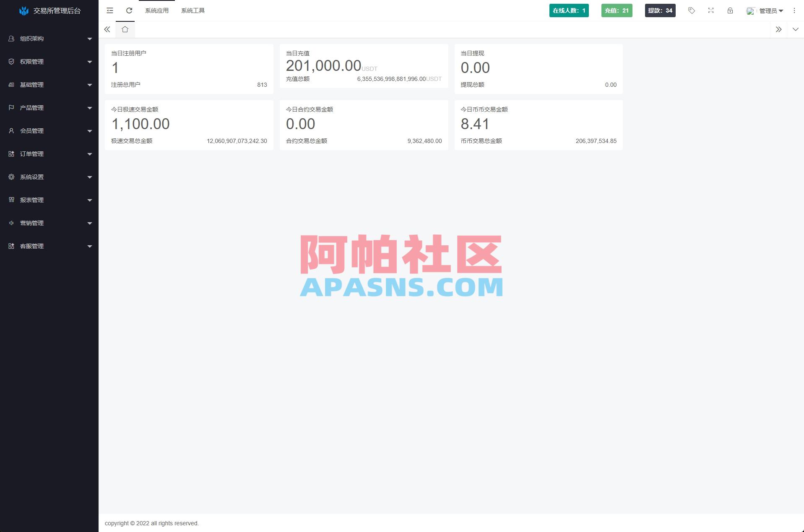Enter fullscreen mode via expand icon
The image size is (804, 532).
(711, 10)
